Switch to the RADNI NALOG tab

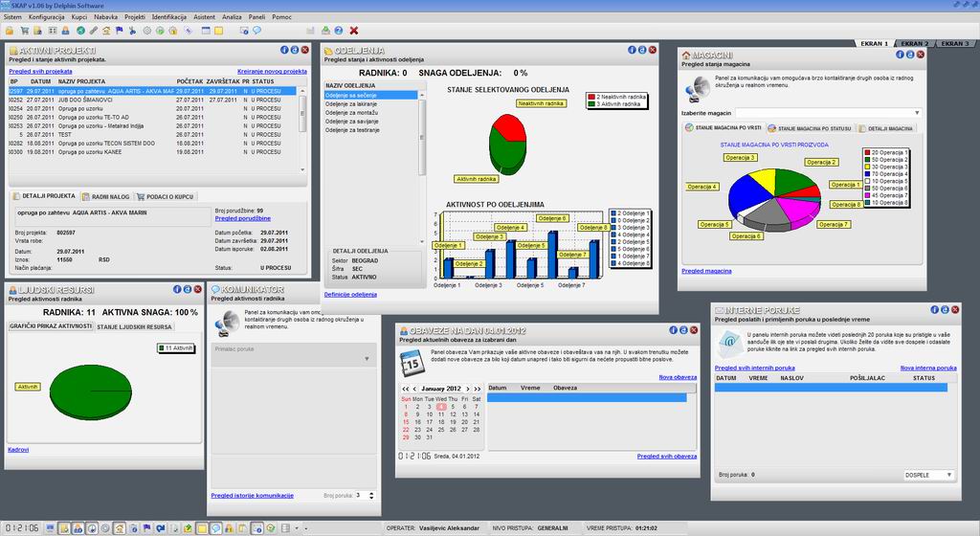pos(105,197)
